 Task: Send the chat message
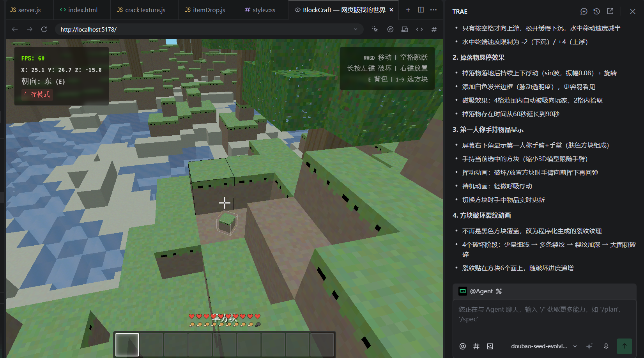[x=625, y=346]
